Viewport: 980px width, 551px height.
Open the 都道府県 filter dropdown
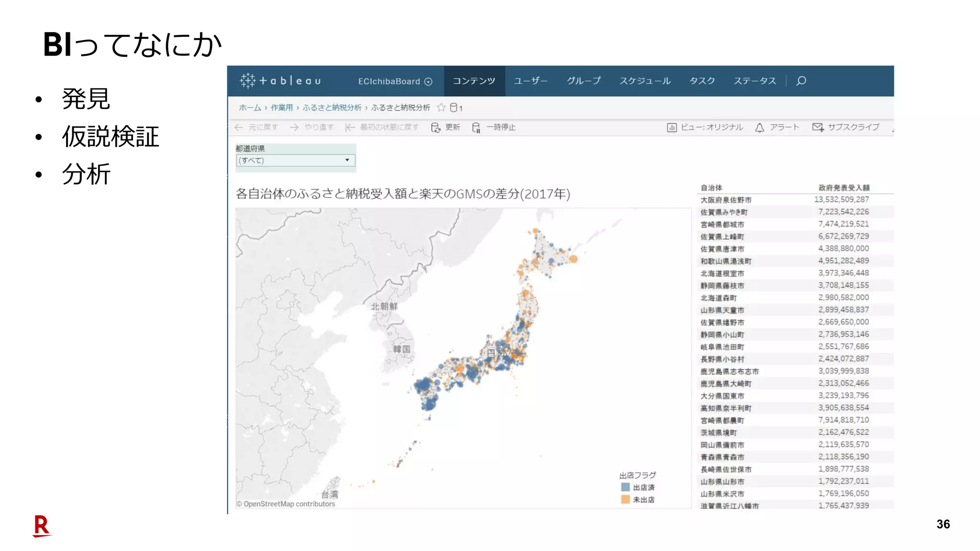pyautogui.click(x=295, y=160)
